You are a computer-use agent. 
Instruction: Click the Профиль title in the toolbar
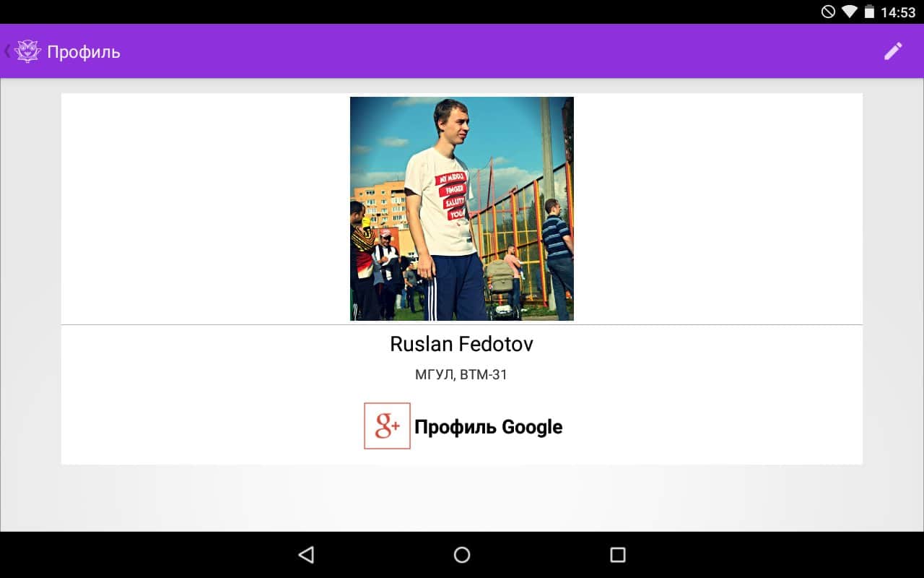click(84, 52)
